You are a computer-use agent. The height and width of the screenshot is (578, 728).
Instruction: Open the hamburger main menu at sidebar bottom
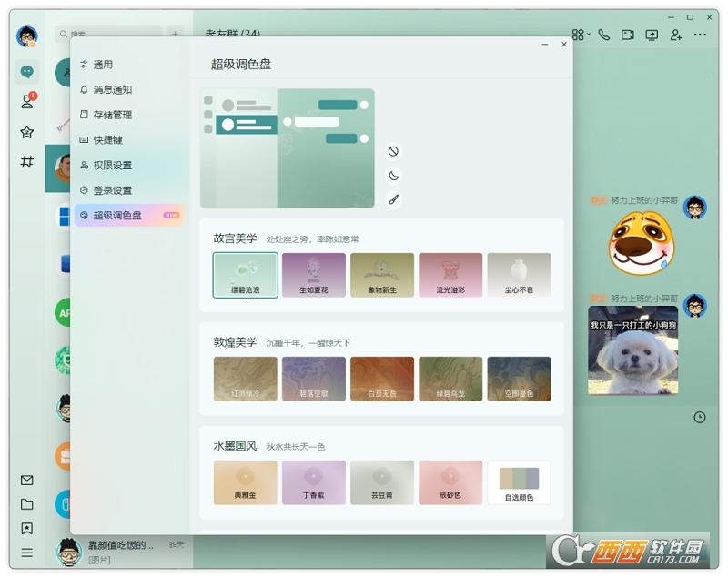[27, 553]
